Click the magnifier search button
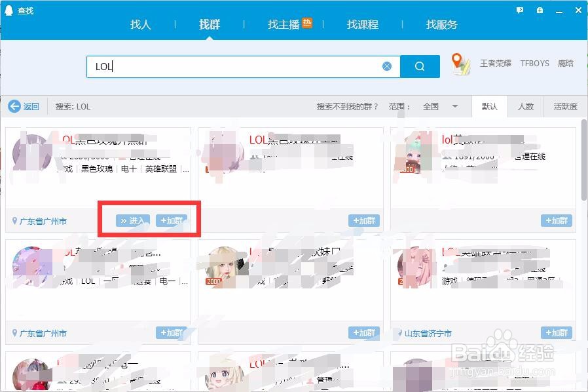The height and width of the screenshot is (392, 588). [x=420, y=66]
